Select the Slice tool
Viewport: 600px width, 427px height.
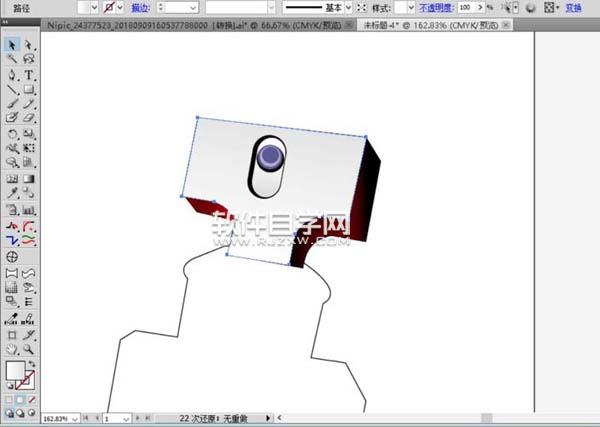click(x=29, y=336)
